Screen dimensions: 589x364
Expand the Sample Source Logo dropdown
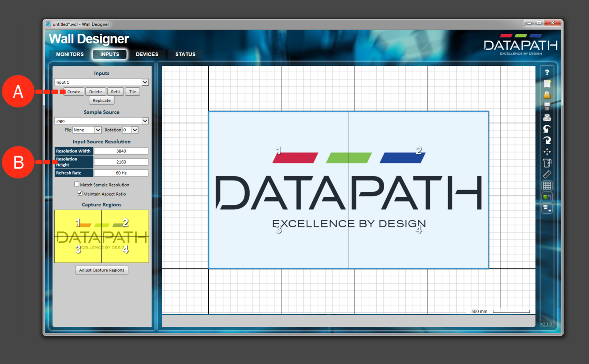pyautogui.click(x=145, y=121)
